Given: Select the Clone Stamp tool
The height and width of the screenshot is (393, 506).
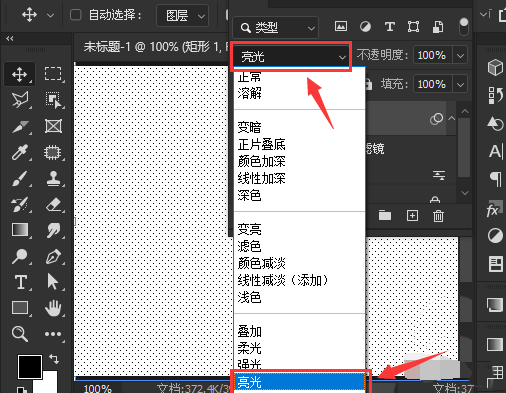Looking at the screenshot, I should point(53,178).
